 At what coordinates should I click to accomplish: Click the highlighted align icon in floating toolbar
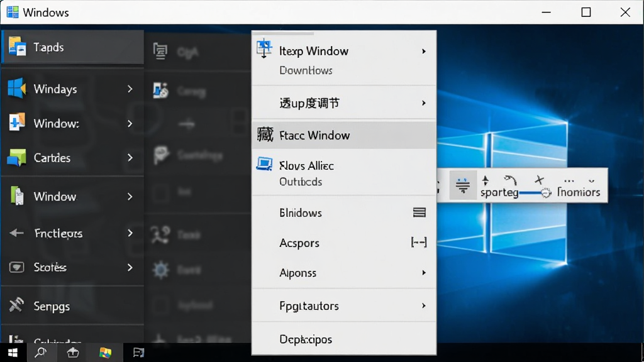tap(463, 185)
